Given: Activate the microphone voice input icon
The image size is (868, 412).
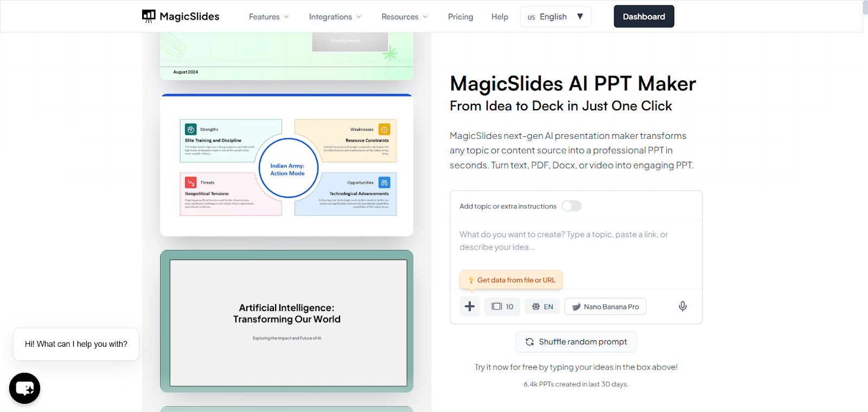Looking at the screenshot, I should (682, 307).
